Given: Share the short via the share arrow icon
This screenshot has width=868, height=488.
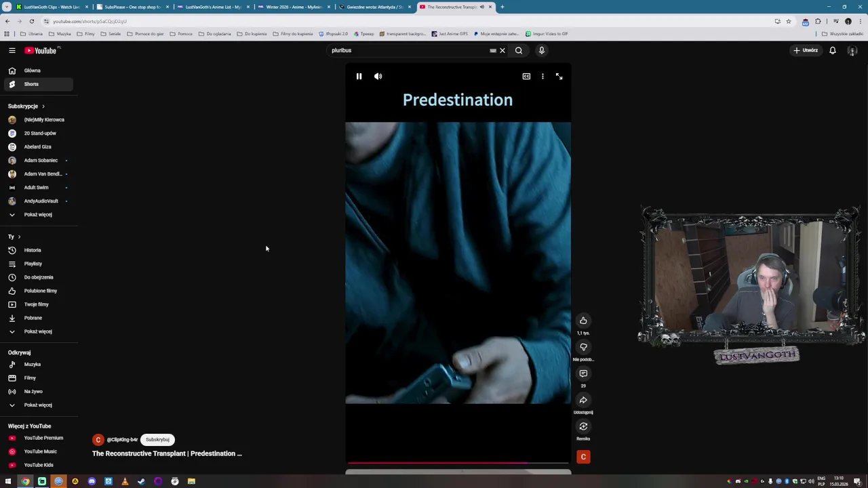Looking at the screenshot, I should coord(583,400).
